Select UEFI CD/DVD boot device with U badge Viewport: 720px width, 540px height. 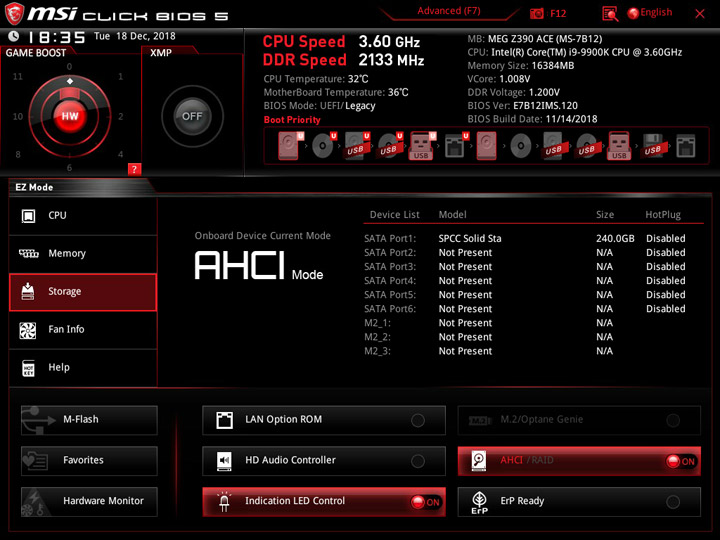click(x=323, y=146)
